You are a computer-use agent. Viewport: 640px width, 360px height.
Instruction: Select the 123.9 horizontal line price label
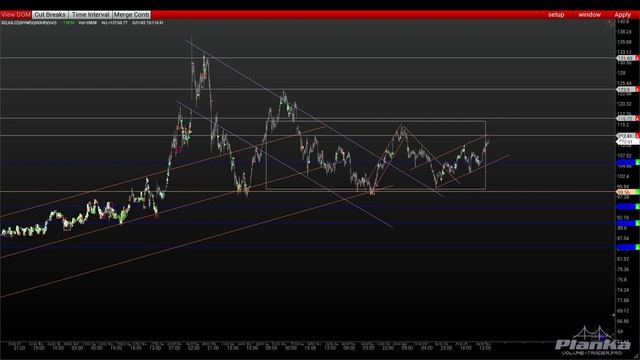coord(625,89)
